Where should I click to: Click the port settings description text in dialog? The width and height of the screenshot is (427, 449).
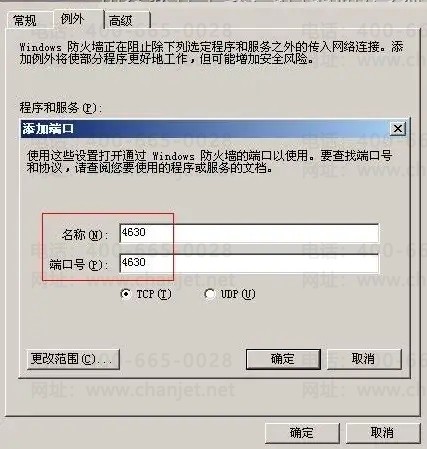click(209, 162)
